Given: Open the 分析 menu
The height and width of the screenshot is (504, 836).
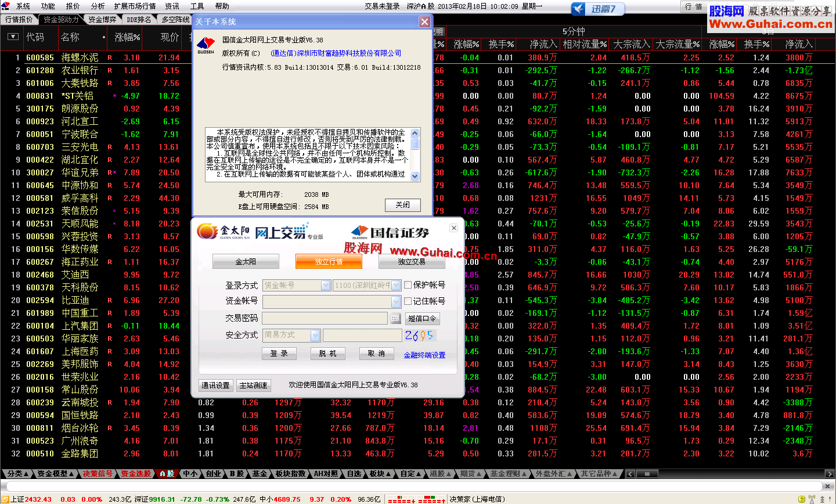Looking at the screenshot, I should coord(98,6).
